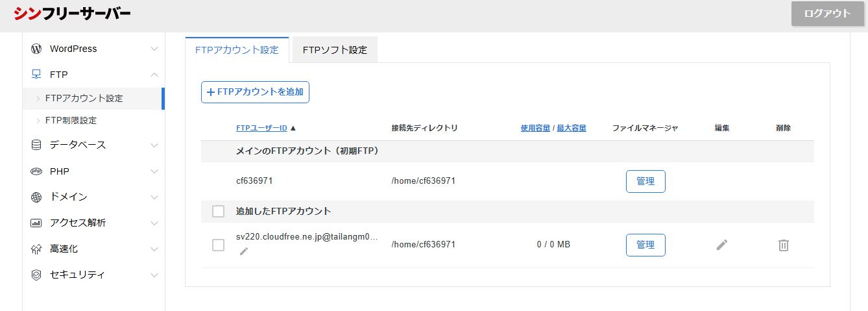Click the sv220.cloudfree.ne.jp@tailangm0… user ID text
868x311 pixels.
click(x=307, y=238)
